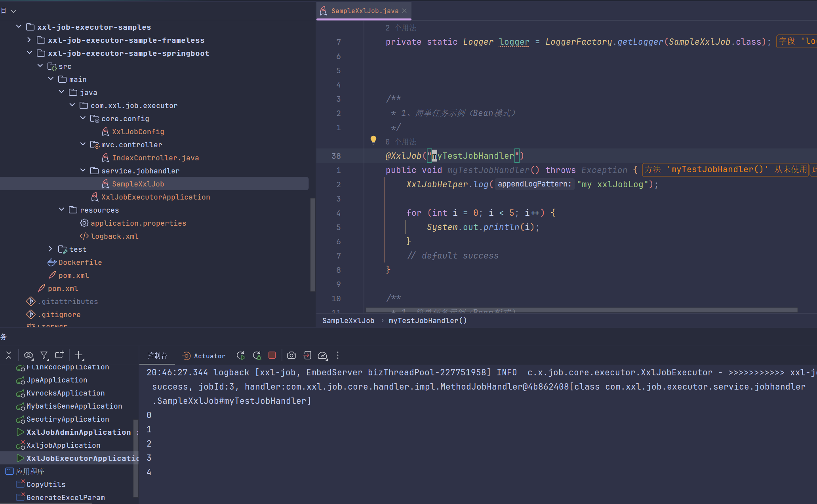Collapse com.xxl.job.executor package
This screenshot has width=817, height=504.
tap(72, 105)
